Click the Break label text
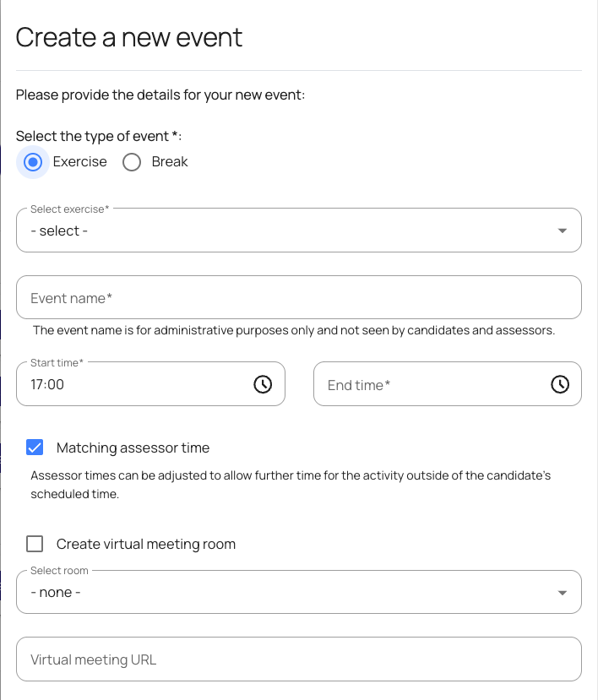 tap(170, 162)
